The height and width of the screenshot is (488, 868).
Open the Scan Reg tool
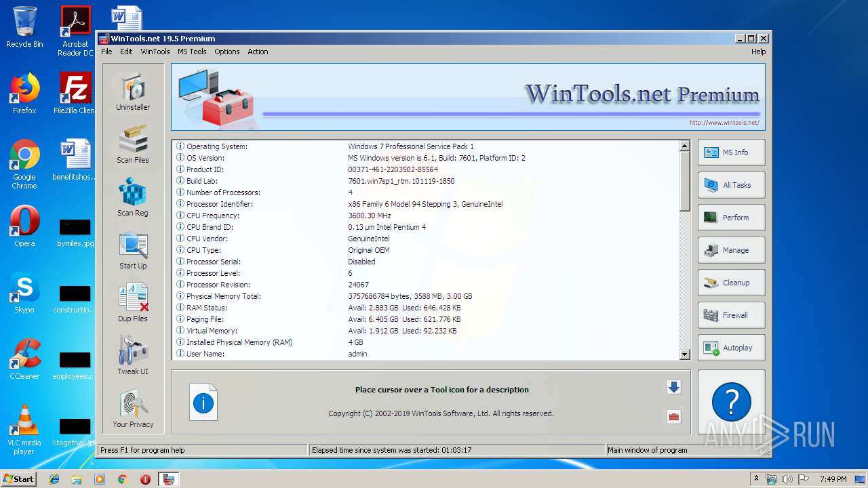[x=133, y=198]
